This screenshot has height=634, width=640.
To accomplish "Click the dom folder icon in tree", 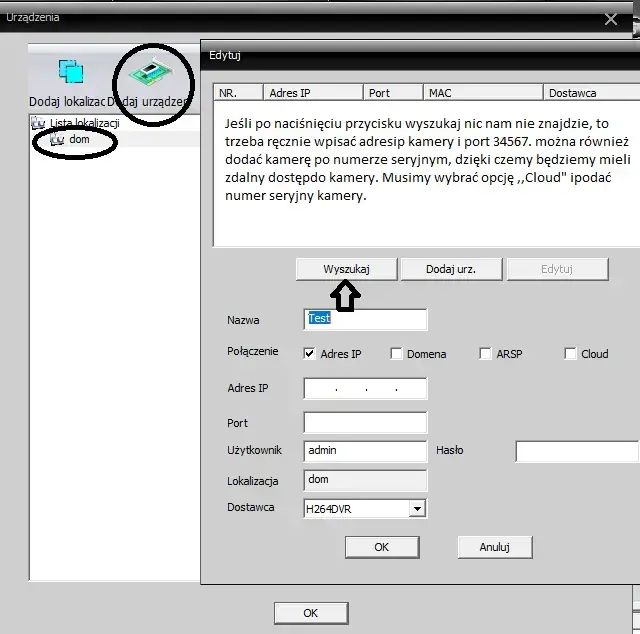I will (57, 140).
